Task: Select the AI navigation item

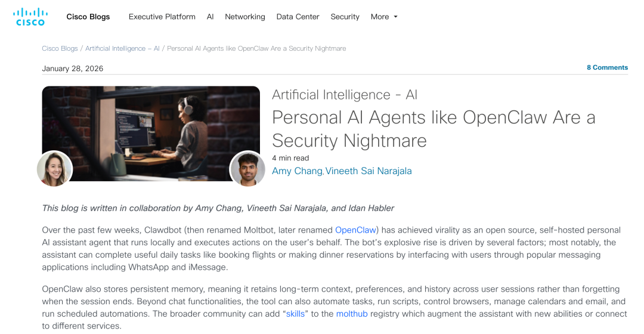Action: pos(210,17)
